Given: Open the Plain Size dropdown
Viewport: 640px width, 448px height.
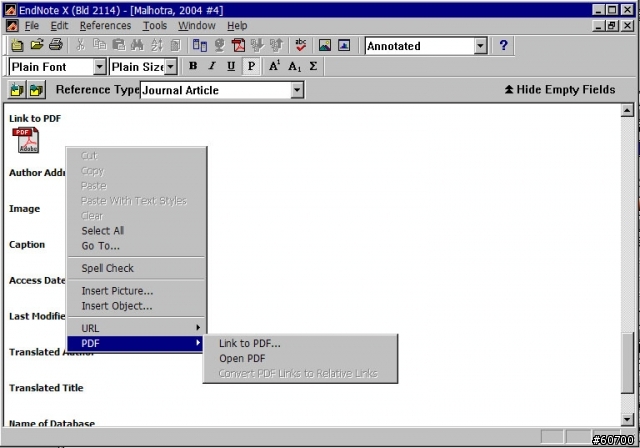Looking at the screenshot, I should (x=170, y=67).
